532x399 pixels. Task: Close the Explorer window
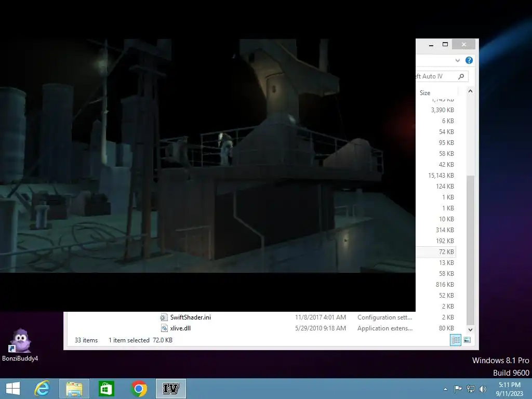tap(464, 45)
